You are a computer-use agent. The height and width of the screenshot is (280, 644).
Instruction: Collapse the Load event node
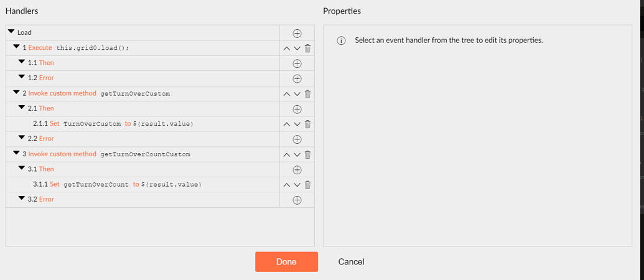[11, 32]
